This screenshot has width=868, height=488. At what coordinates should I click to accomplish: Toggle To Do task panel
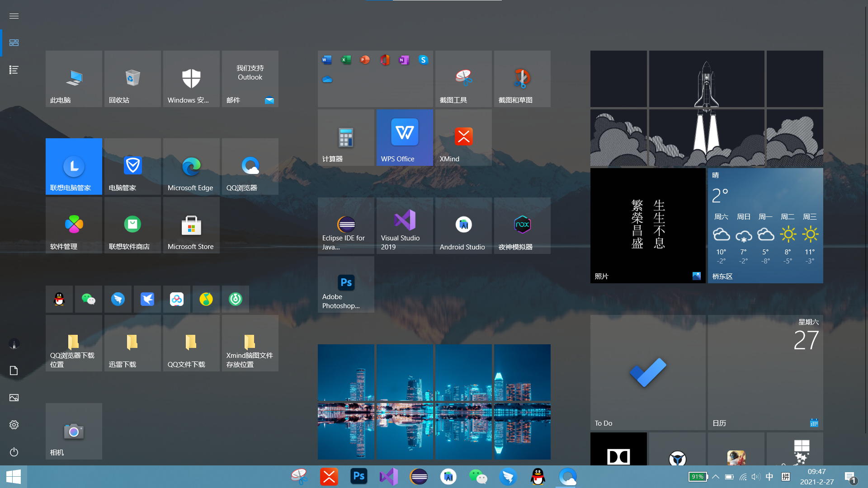click(x=648, y=372)
